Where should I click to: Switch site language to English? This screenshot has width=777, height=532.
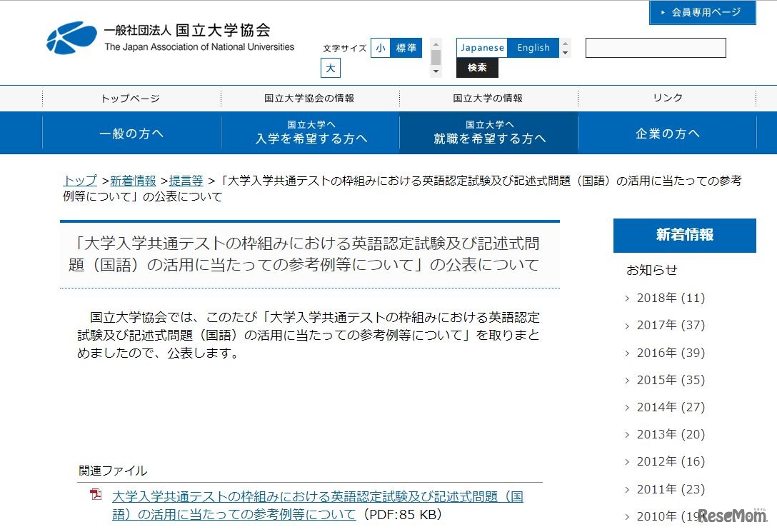coord(533,47)
